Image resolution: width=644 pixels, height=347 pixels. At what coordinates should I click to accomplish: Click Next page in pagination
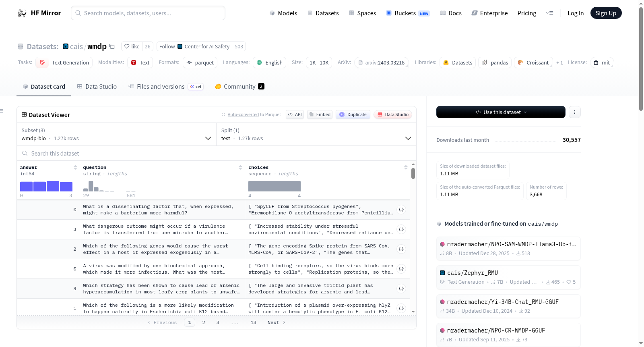277,322
